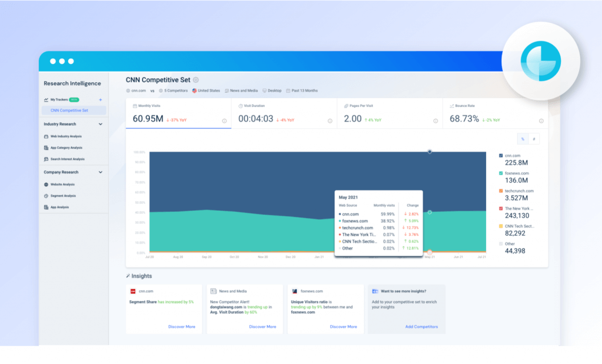Toggle percentage view on the chart
This screenshot has height=364, width=602.
click(523, 139)
